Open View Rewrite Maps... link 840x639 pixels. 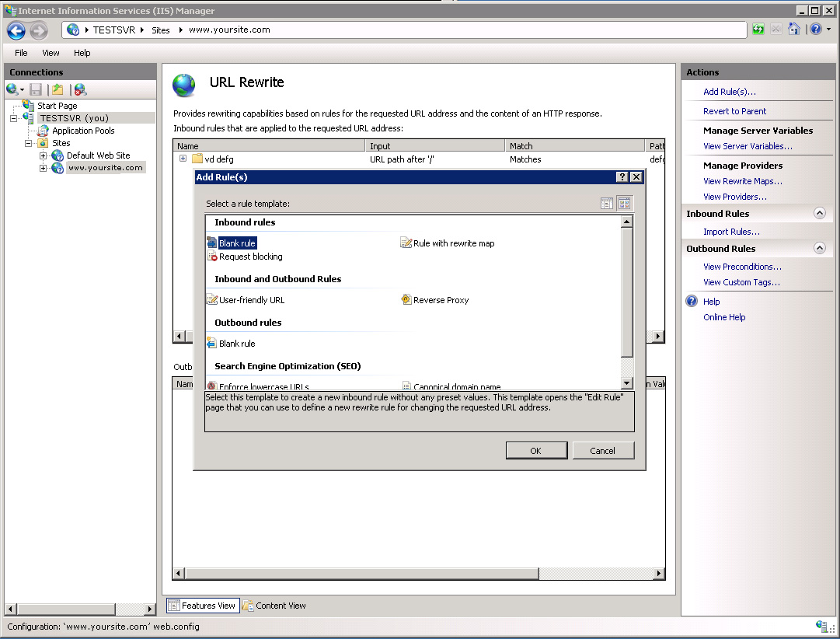(x=743, y=181)
